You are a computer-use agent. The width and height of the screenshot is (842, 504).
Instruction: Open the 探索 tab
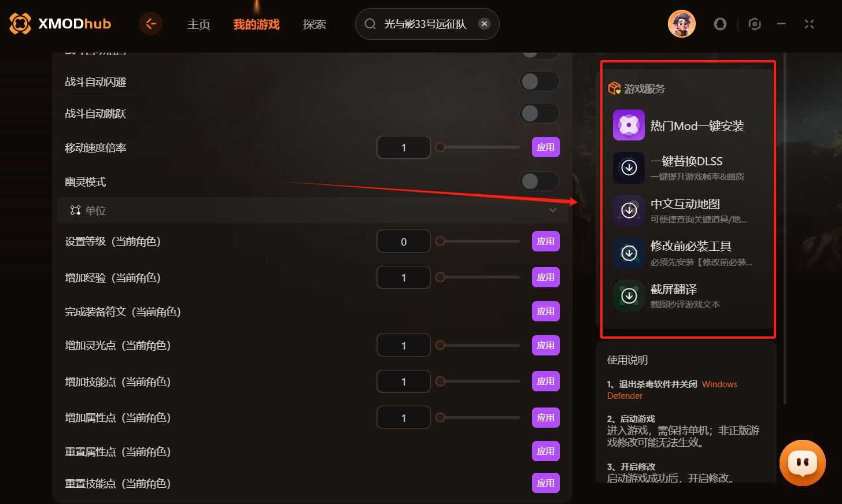point(314,24)
